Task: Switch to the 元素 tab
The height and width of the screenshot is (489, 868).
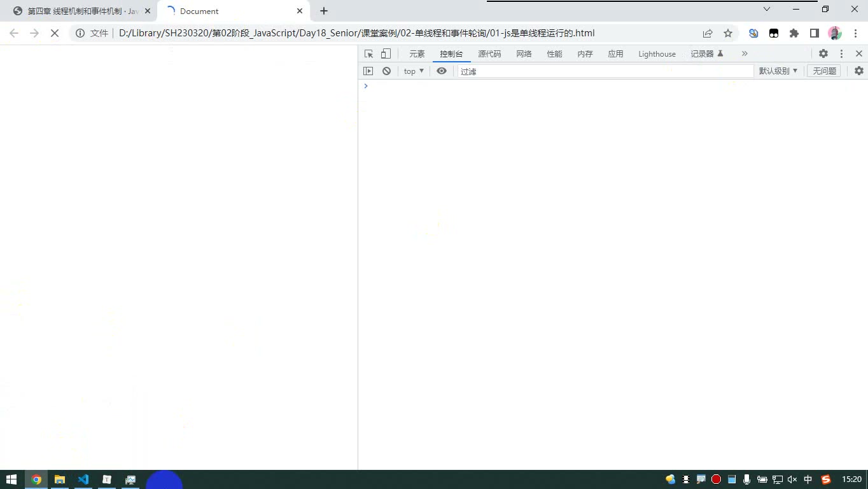Action: (417, 54)
